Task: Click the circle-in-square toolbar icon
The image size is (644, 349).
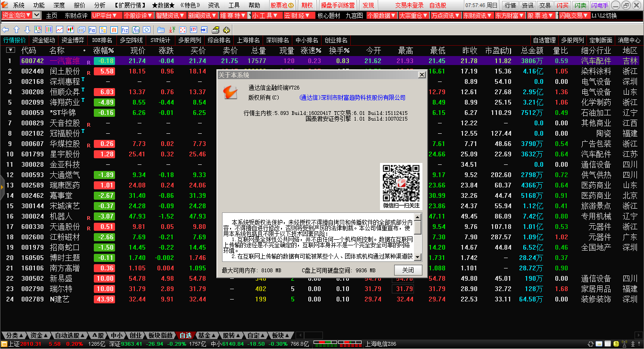Action: coord(147,30)
